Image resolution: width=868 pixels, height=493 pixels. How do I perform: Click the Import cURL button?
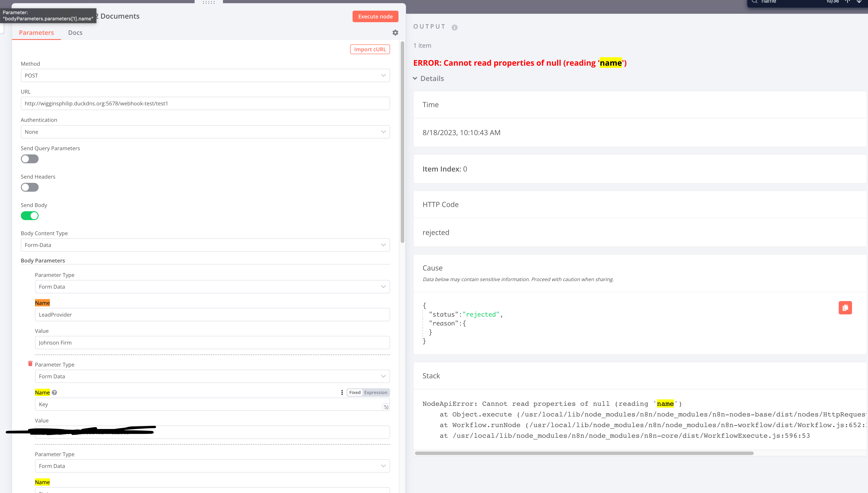tap(370, 49)
